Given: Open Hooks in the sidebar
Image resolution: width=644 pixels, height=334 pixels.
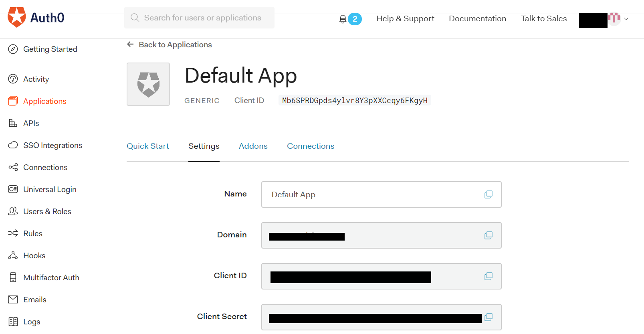Looking at the screenshot, I should 34,255.
